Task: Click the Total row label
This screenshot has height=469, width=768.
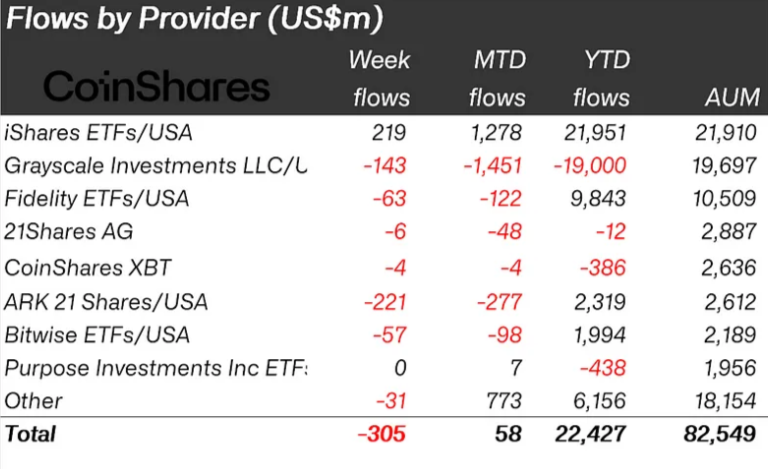Action: tap(31, 434)
